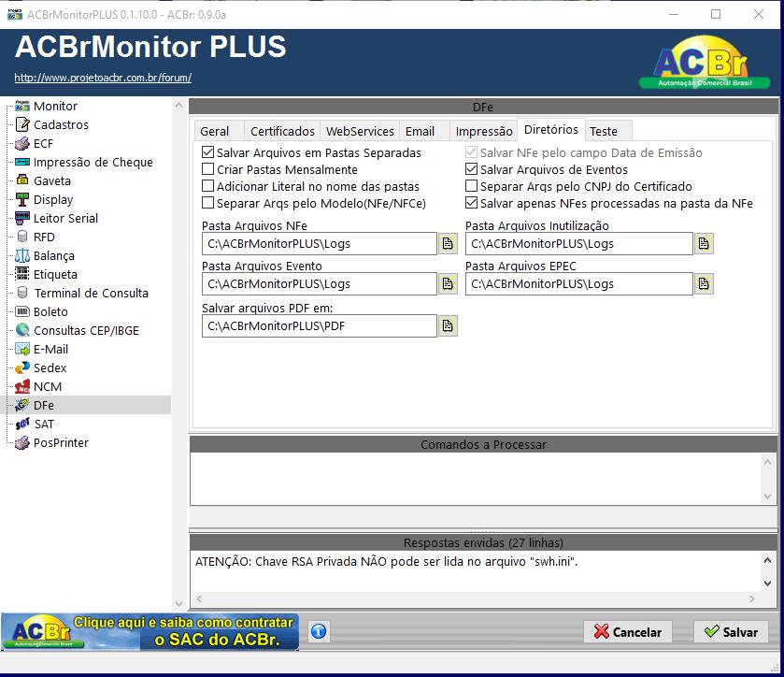This screenshot has width=784, height=677.
Task: Open the Geral tab
Action: click(x=219, y=131)
